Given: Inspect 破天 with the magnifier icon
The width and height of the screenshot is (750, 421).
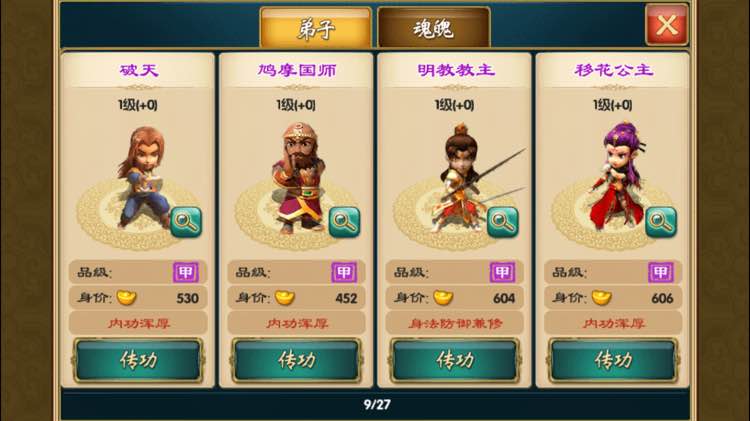Looking at the screenshot, I should [186, 222].
